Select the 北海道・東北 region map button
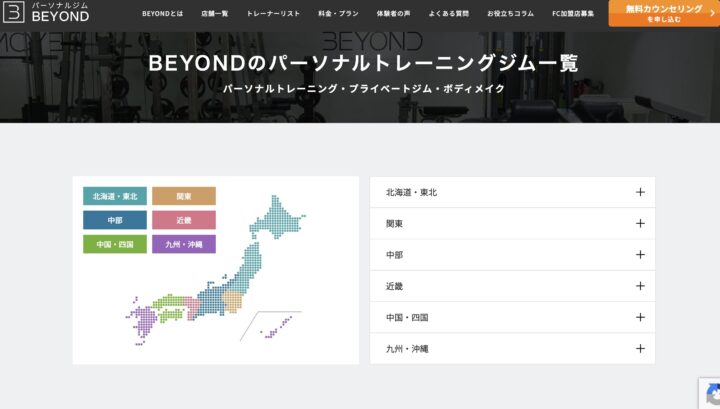Screen dimensions: 720x409 115,196
